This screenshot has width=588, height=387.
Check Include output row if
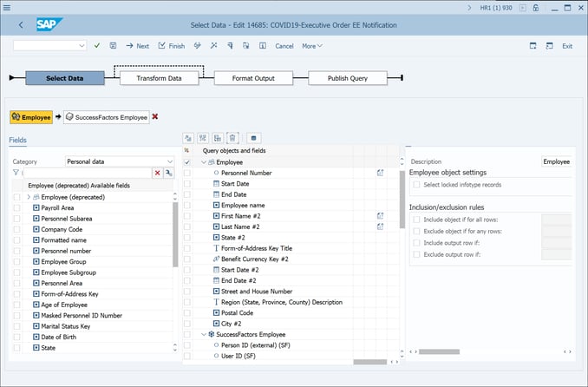[416, 243]
